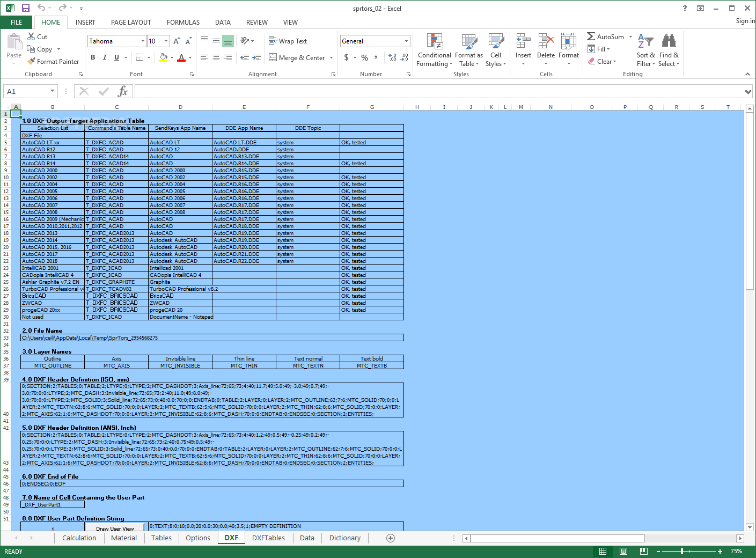The image size is (756, 558).
Task: Toggle italic formatting
Action: (x=105, y=57)
